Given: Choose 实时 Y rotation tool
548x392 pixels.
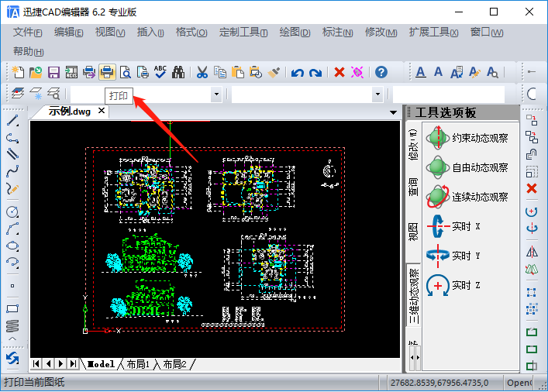Looking at the screenshot, I should tap(453, 256).
